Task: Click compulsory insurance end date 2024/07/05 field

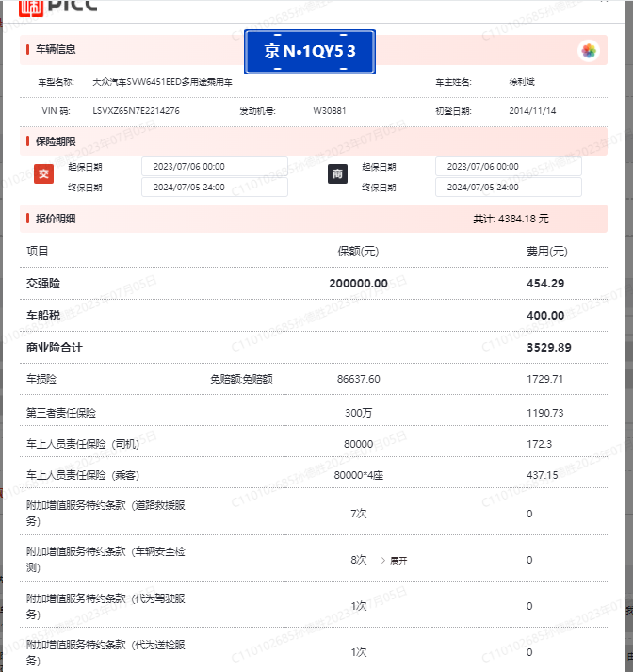Action: pos(214,188)
